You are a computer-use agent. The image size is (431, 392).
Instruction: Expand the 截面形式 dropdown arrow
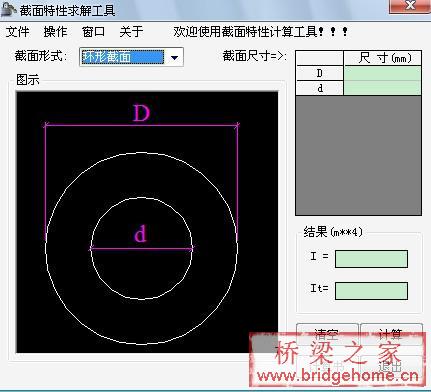174,57
